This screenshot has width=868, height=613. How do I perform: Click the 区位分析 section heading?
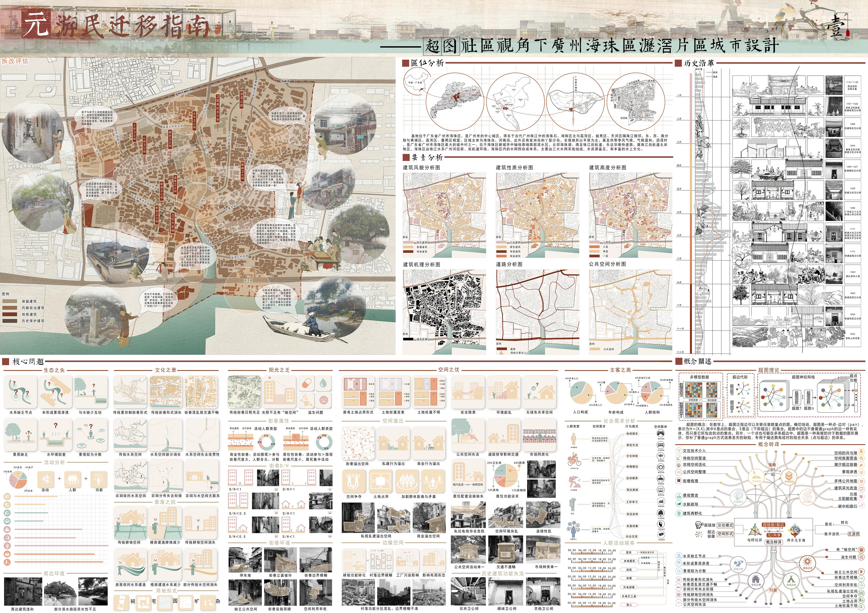click(427, 63)
